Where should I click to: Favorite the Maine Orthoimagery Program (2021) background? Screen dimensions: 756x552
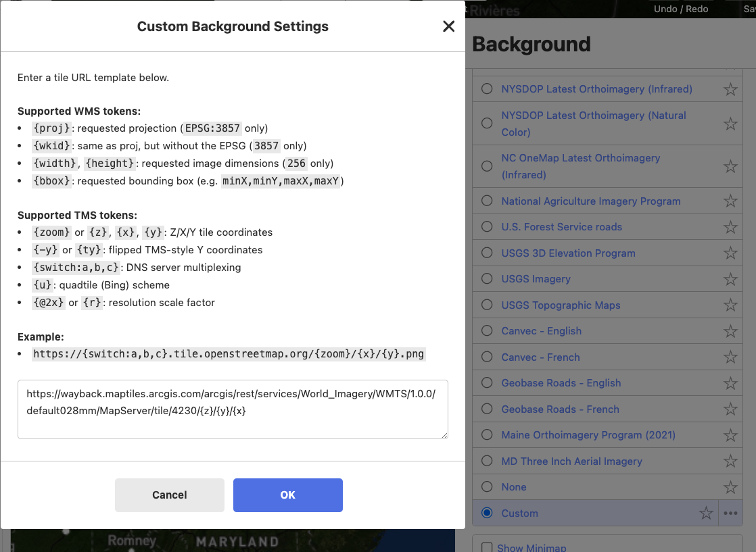pos(730,435)
